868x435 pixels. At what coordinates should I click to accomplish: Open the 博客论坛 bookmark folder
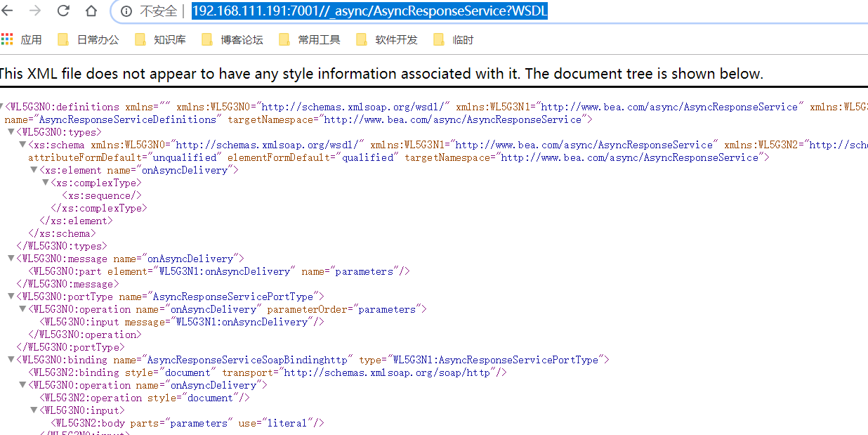point(232,39)
